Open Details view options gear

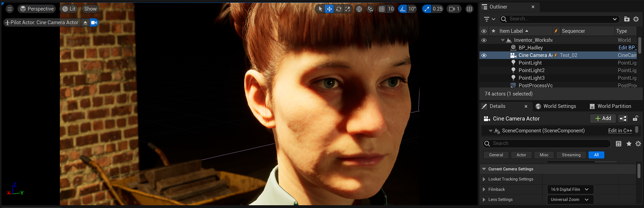pos(638,143)
